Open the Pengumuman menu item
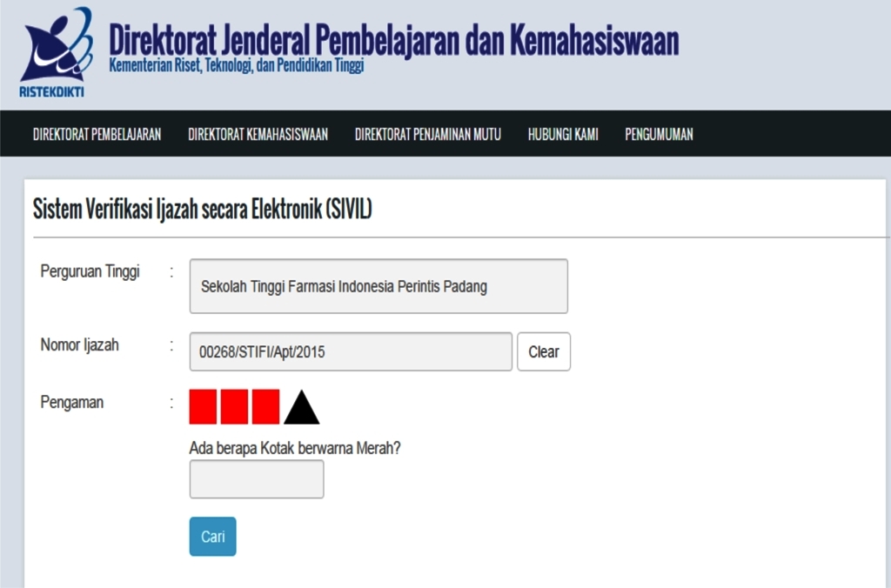The width and height of the screenshot is (891, 588). 660,134
